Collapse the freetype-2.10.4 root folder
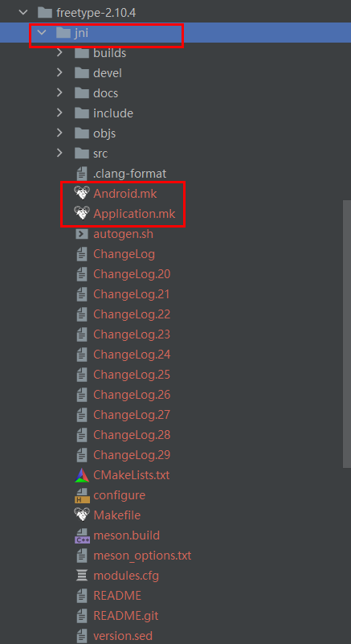 click(x=23, y=13)
